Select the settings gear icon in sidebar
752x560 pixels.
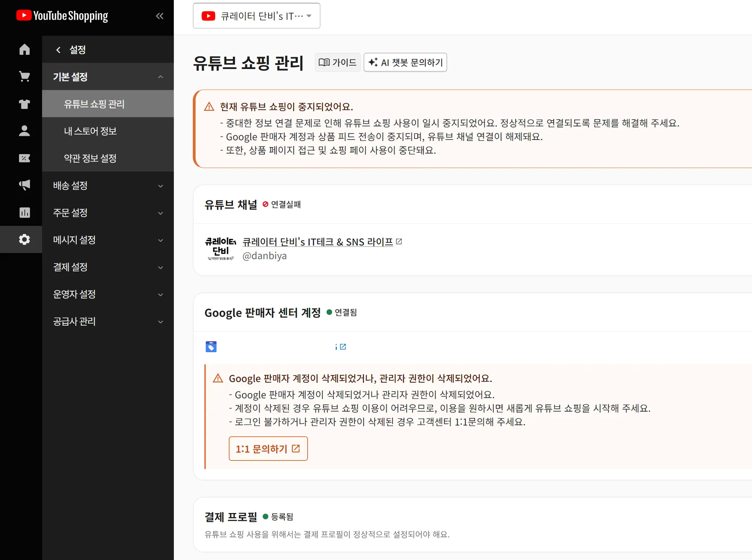[x=24, y=239]
